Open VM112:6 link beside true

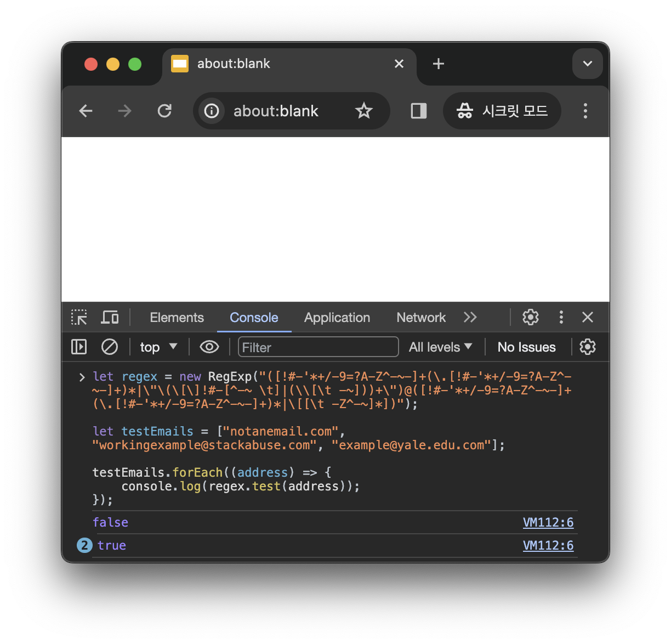548,545
